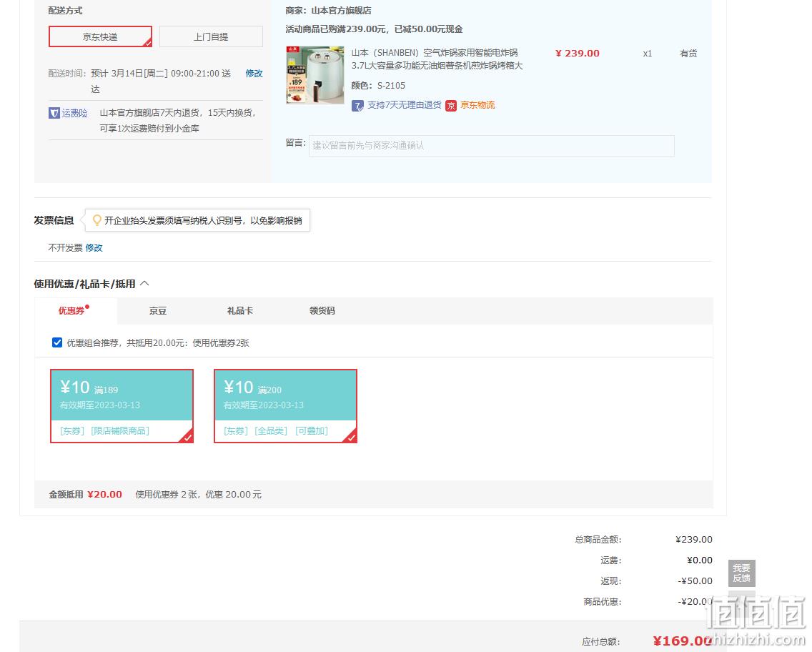Open 运费险 insurance link

pos(74,113)
